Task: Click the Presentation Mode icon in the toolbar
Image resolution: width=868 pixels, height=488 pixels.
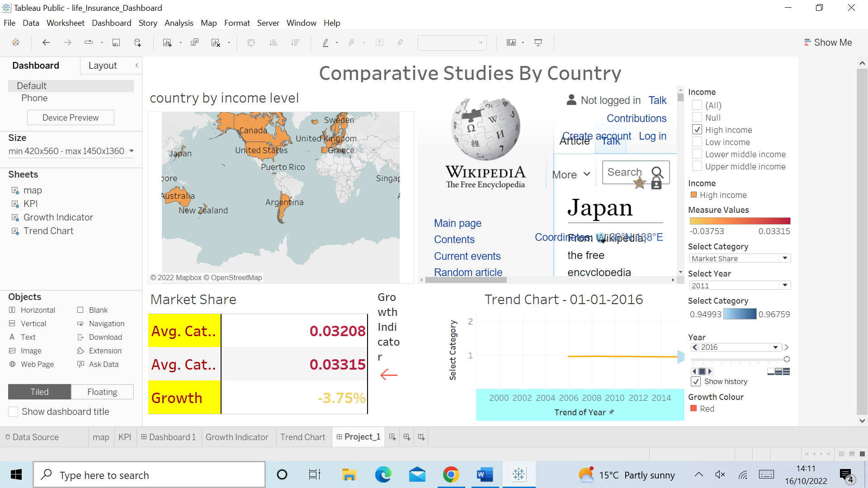Action: [538, 42]
